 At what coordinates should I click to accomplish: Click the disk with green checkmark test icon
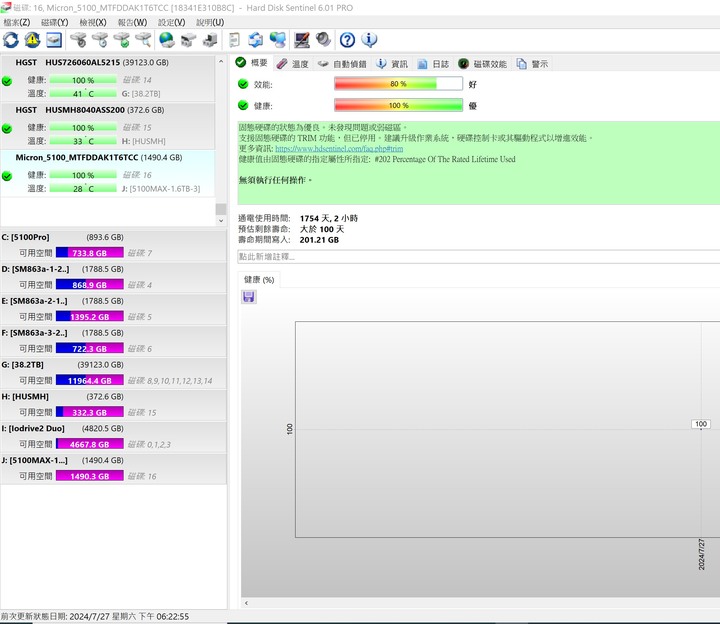[122, 40]
